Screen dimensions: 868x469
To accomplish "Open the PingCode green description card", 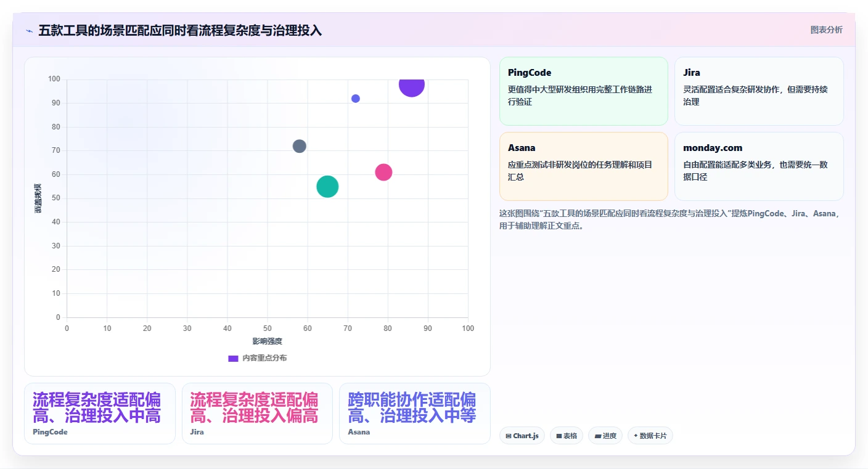I will (584, 91).
